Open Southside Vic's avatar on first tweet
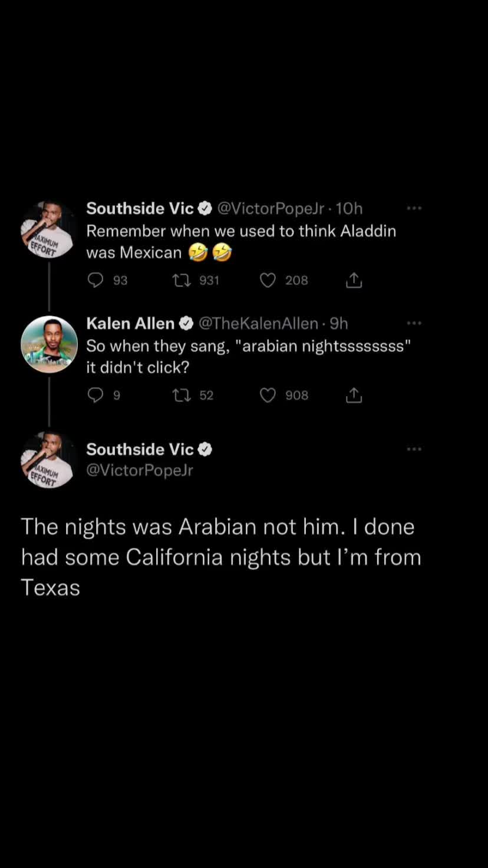Viewport: 488px width, 868px height. tap(50, 230)
